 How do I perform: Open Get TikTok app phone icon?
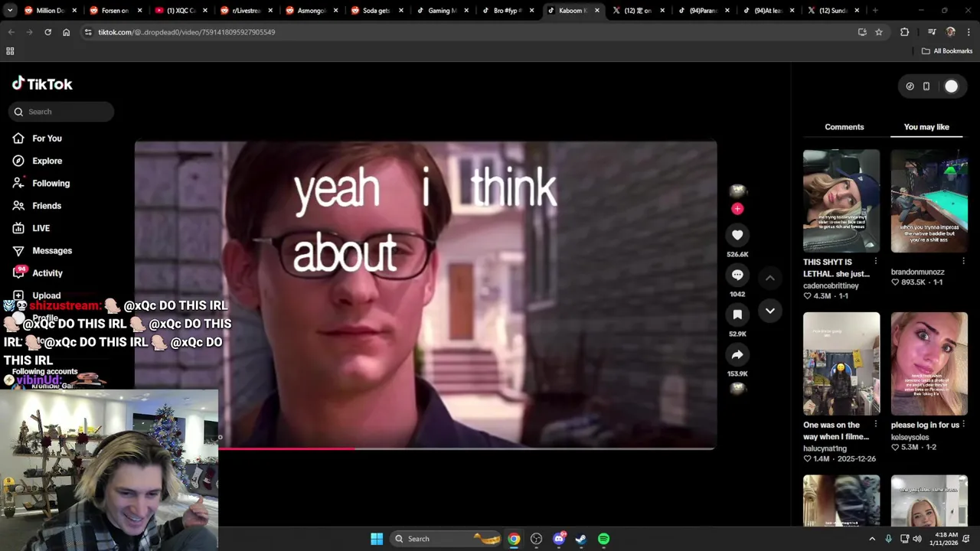click(926, 86)
